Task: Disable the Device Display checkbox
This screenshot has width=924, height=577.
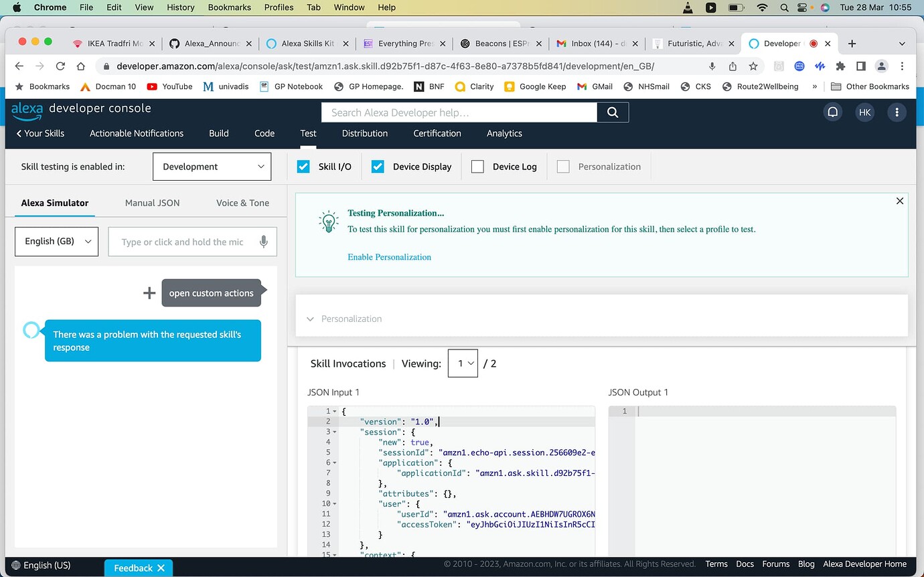Action: (x=378, y=166)
